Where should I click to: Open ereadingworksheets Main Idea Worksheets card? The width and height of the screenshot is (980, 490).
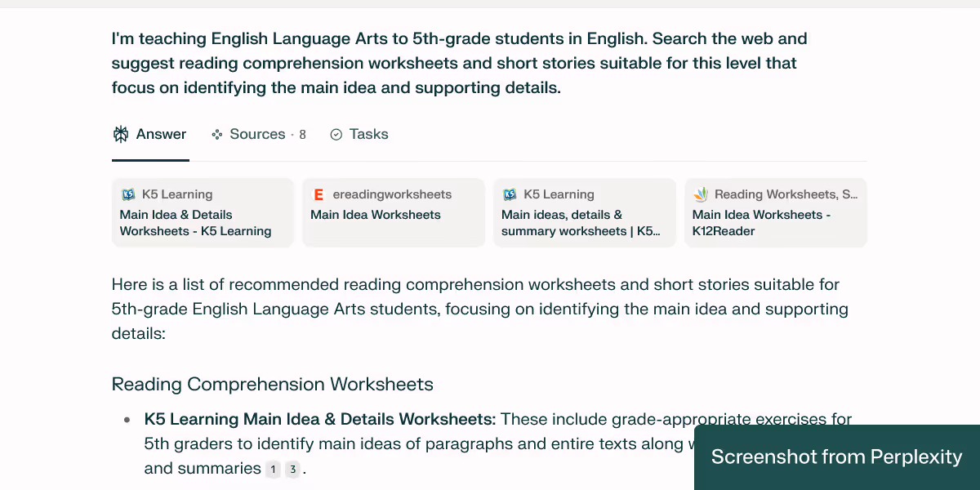pos(394,212)
